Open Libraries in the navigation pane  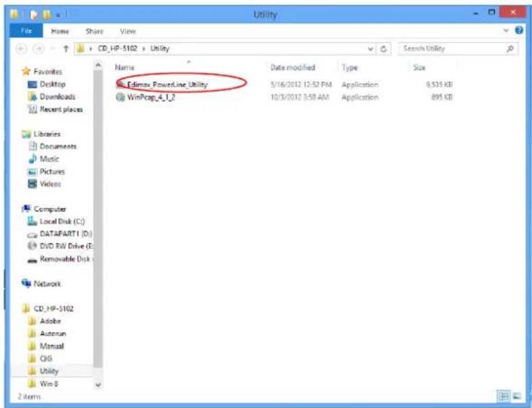tap(47, 134)
